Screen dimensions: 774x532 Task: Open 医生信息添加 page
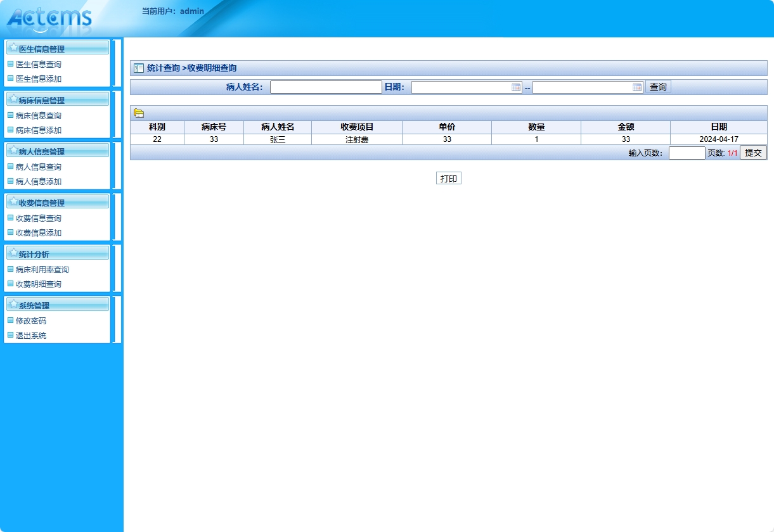[x=39, y=79]
